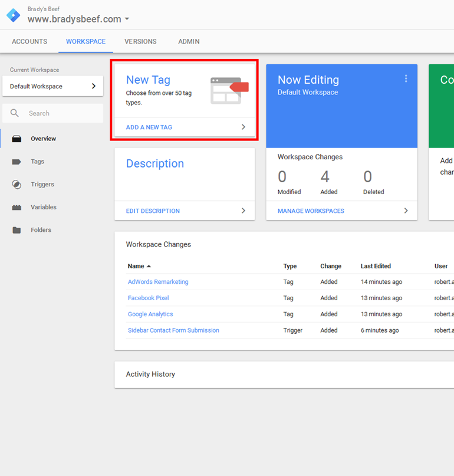Open the AdWords Remarketing tag link
Screen dimensions: 454x476
tap(158, 282)
